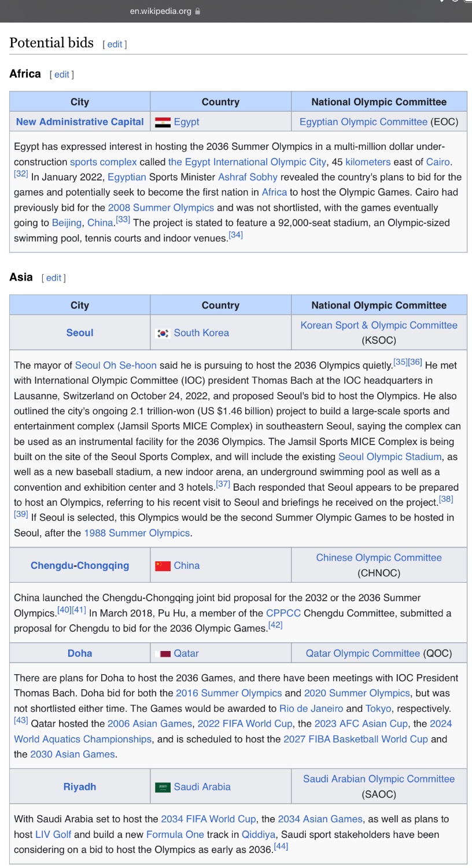Click the Egypt flag icon

pos(163,122)
